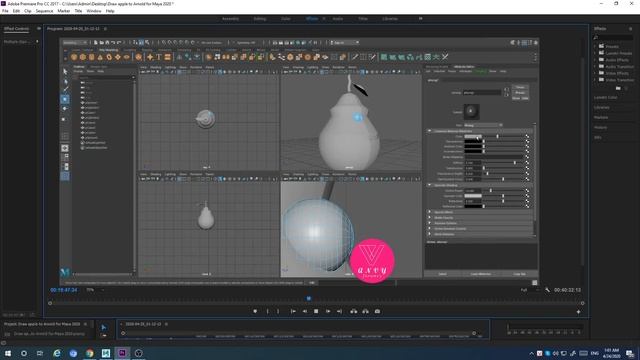Open Task View on the taskbar
This screenshot has height=360, width=640.
coord(40,353)
